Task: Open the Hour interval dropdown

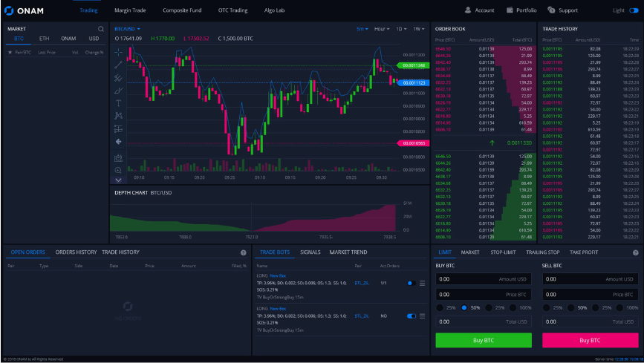Action: pos(382,29)
